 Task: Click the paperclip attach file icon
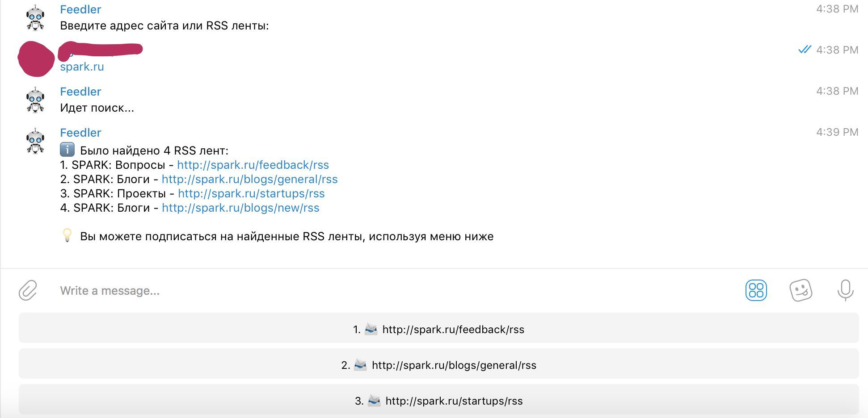coord(28,290)
